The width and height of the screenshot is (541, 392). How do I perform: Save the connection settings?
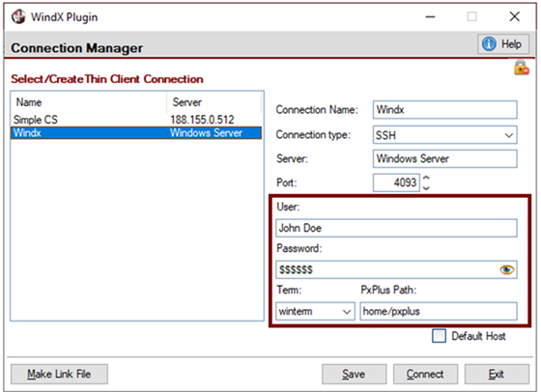(x=354, y=374)
